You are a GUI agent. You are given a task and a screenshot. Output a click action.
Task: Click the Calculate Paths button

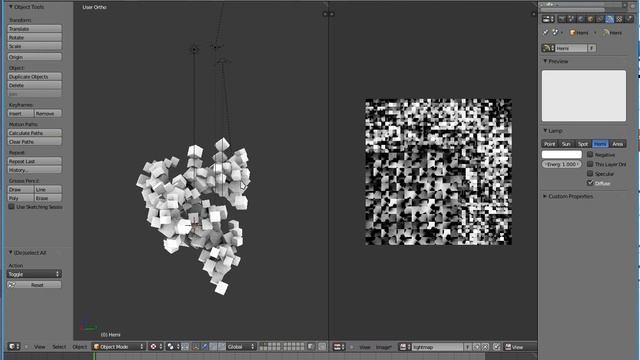click(x=35, y=133)
